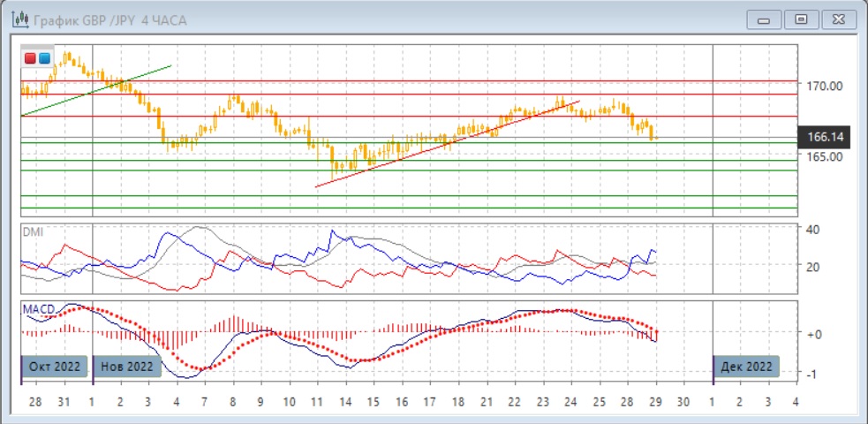Select the Окт 2022 month marker
The image size is (868, 424).
[55, 367]
